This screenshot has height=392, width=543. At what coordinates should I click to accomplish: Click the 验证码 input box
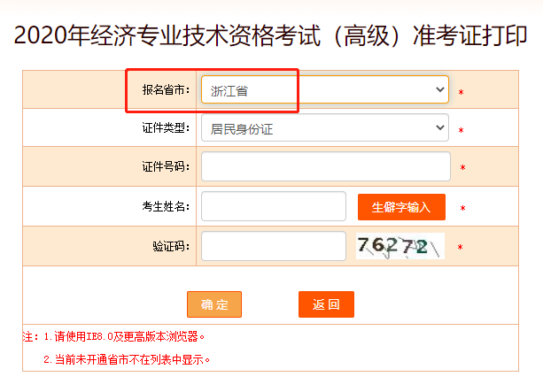tap(273, 246)
